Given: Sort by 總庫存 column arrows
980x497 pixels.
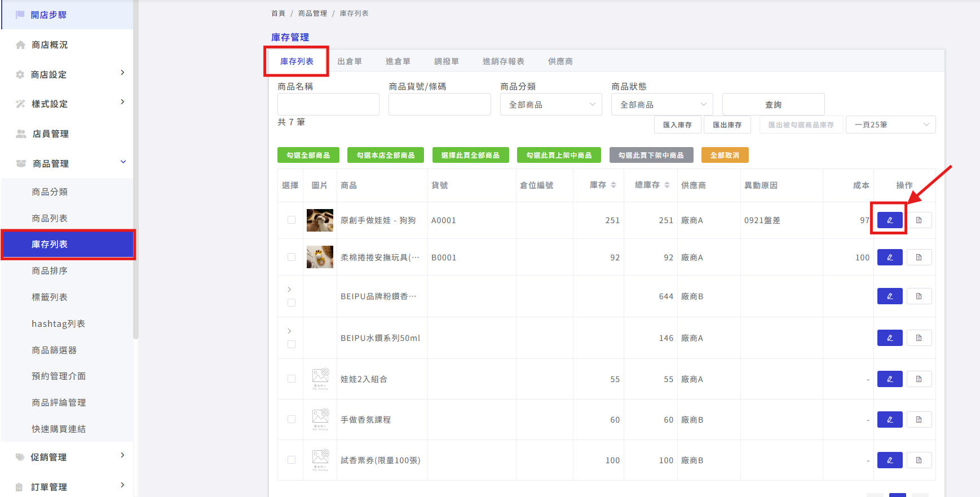Looking at the screenshot, I should (667, 185).
